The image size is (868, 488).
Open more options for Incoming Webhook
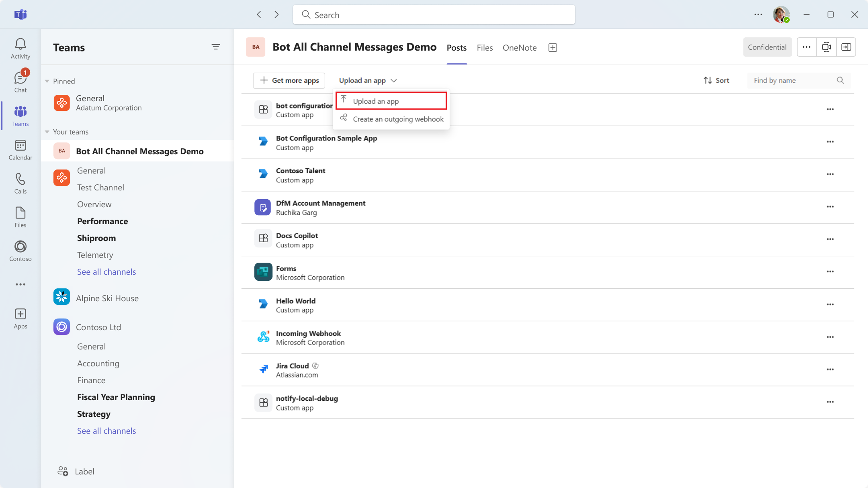[830, 337]
